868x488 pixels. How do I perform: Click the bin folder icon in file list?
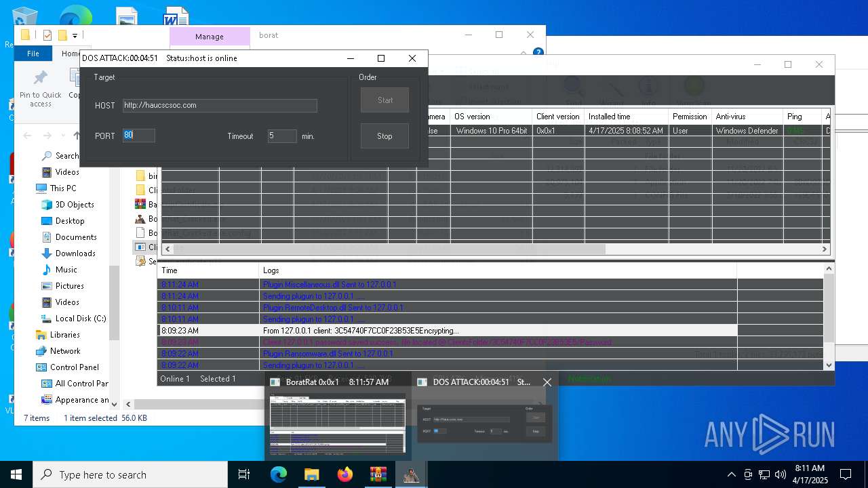(x=140, y=176)
